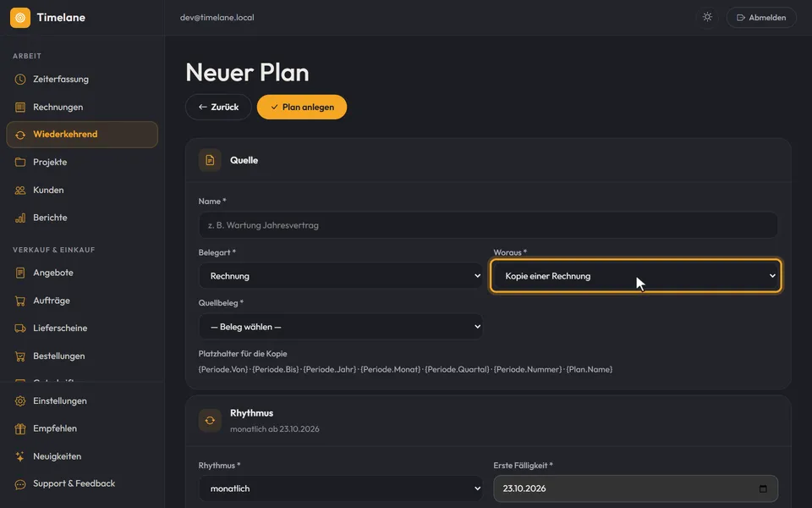
Task: Open the Quellbeleg Beleg wählen dropdown
Action: (x=341, y=327)
